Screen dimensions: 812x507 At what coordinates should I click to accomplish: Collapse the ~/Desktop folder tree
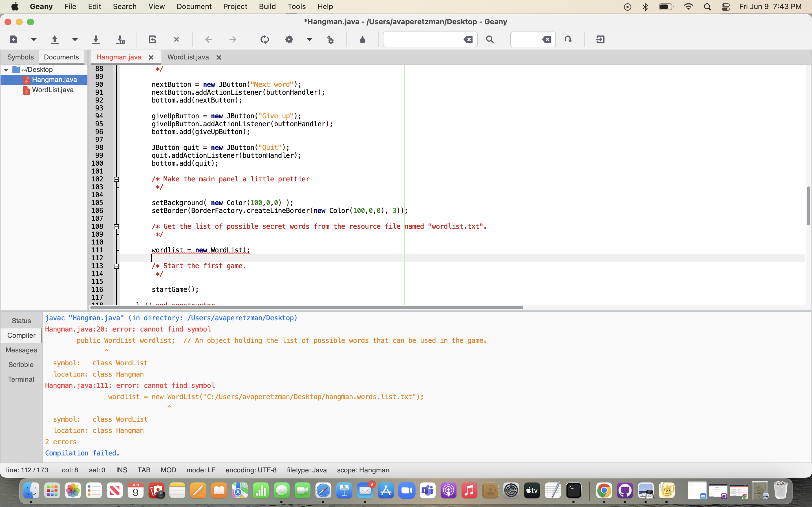[6, 70]
